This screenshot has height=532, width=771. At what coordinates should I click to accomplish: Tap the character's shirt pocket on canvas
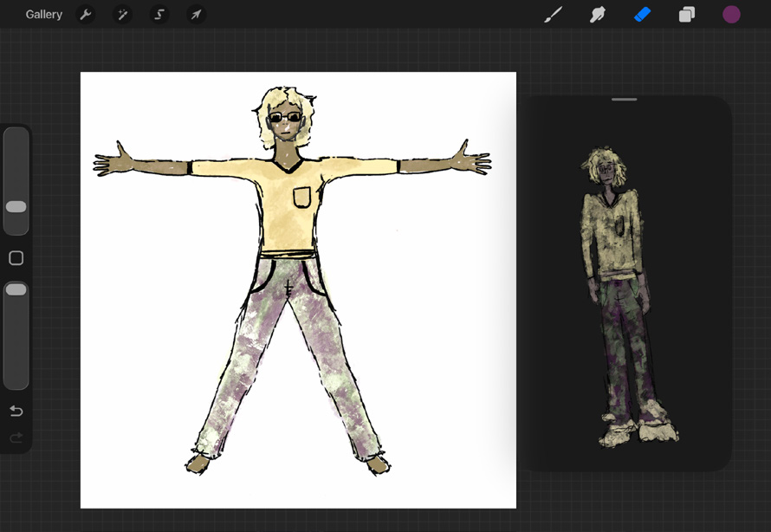[x=302, y=198]
